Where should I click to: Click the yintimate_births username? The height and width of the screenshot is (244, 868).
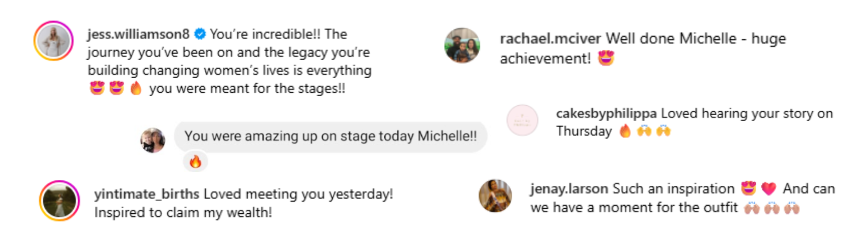tap(146, 194)
